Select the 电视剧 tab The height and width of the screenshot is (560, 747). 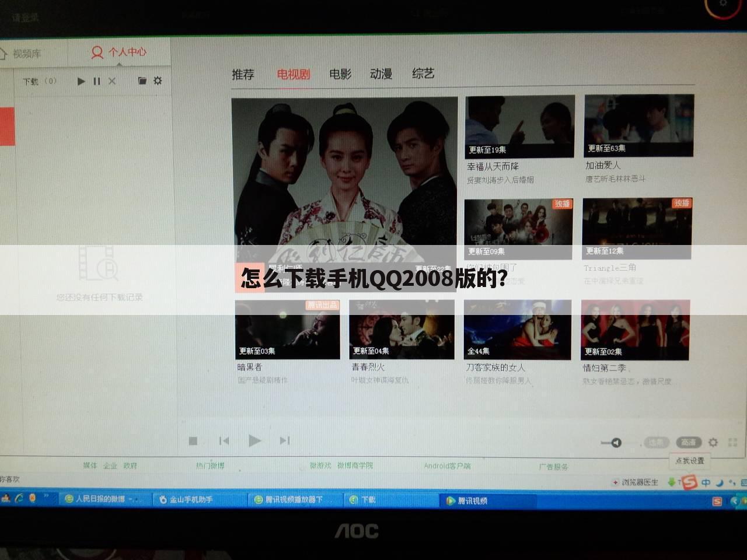[x=293, y=74]
